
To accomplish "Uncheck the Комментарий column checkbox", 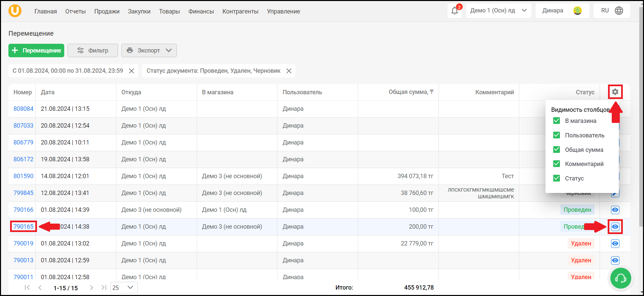I will [x=557, y=164].
